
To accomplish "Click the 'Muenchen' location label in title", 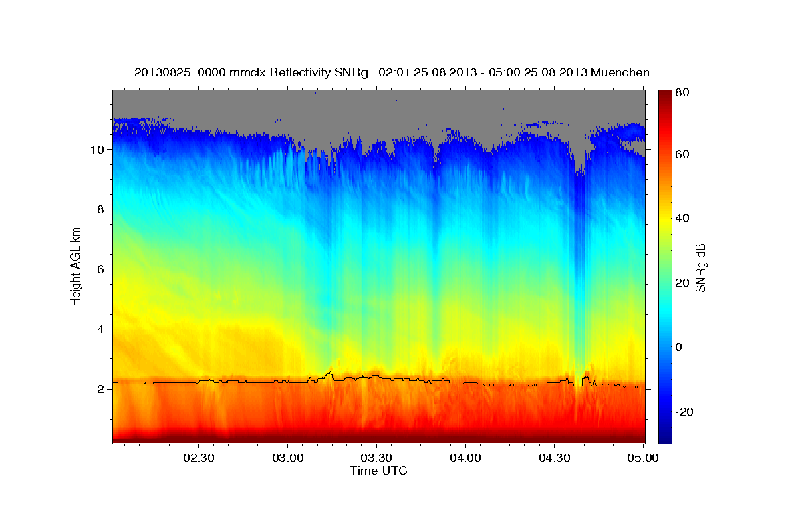I will click(x=620, y=72).
